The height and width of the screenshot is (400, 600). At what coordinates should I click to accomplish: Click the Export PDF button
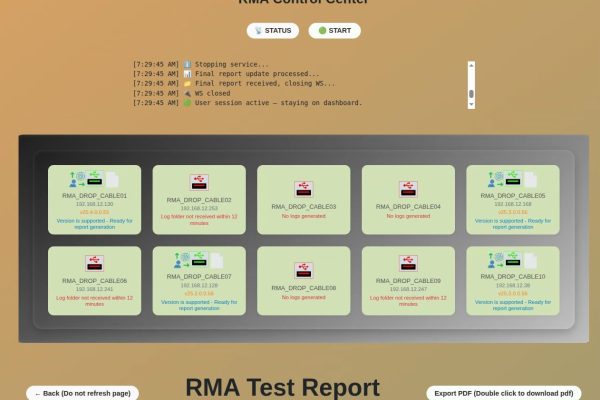504,393
